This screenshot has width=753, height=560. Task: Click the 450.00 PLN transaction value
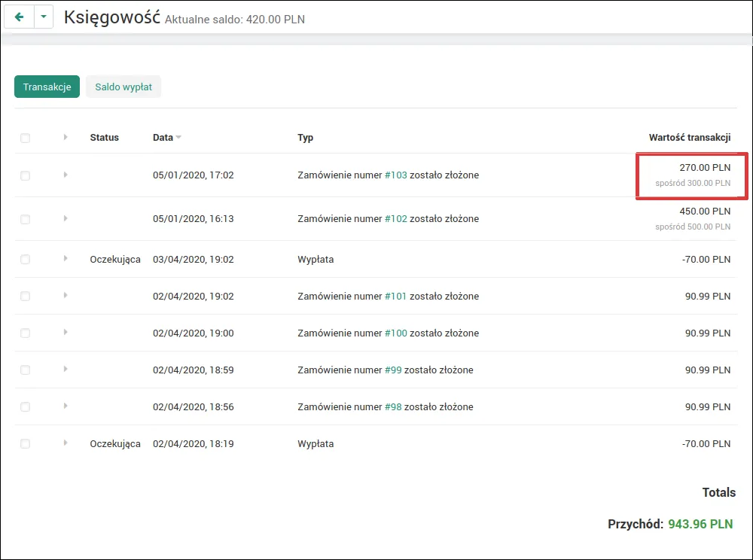click(x=705, y=212)
